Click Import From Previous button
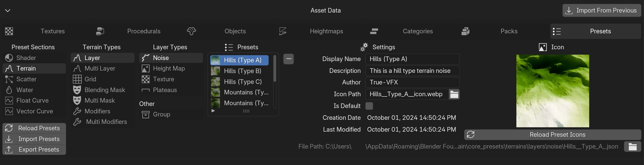644x165 pixels. click(x=602, y=11)
